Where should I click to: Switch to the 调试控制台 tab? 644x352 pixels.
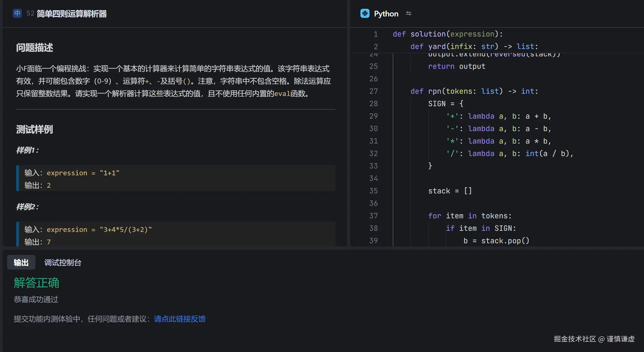(63, 263)
